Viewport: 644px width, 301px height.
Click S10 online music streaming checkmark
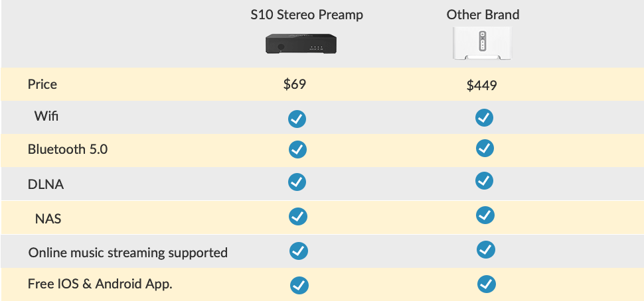(299, 251)
